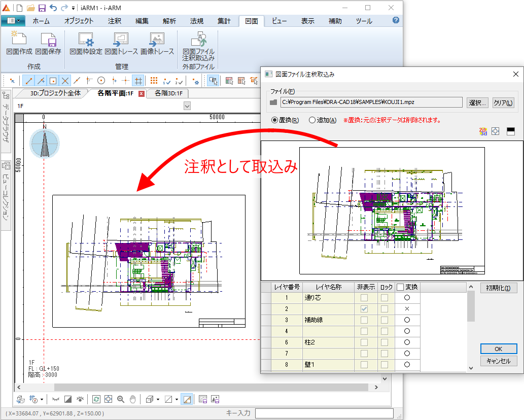Expand the grid snap dropdown in bottom toolbar
Screen dimensions: 524x420
point(42,399)
